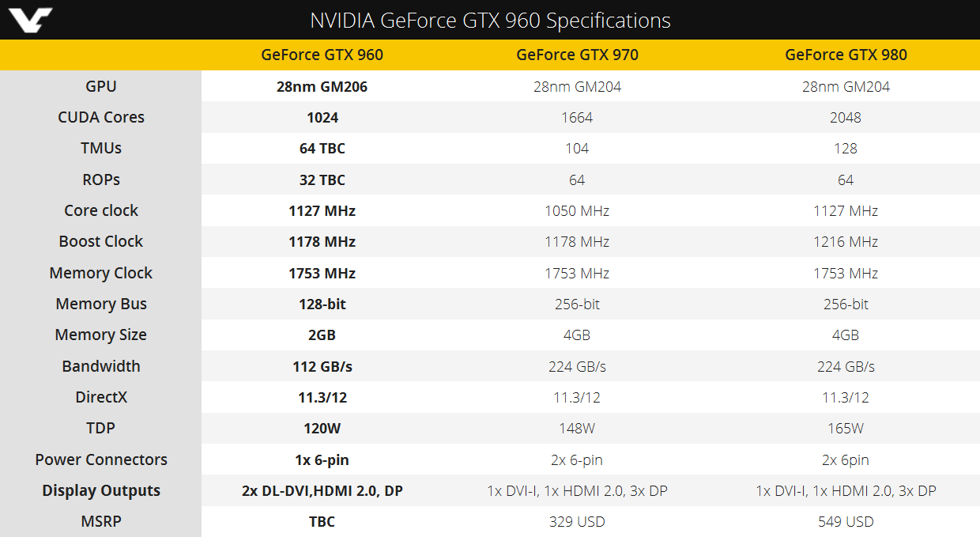Click the 64 TBC TMUs value
The height and width of the screenshot is (537, 980).
[322, 149]
